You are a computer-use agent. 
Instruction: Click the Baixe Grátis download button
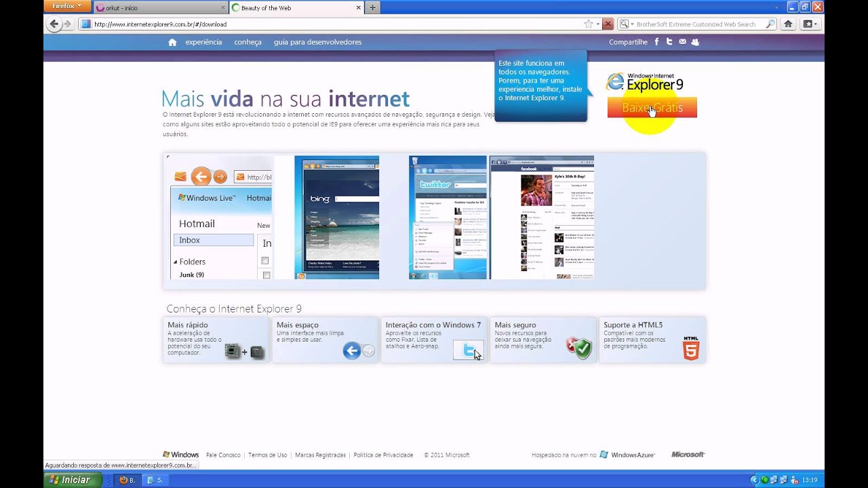coord(652,108)
